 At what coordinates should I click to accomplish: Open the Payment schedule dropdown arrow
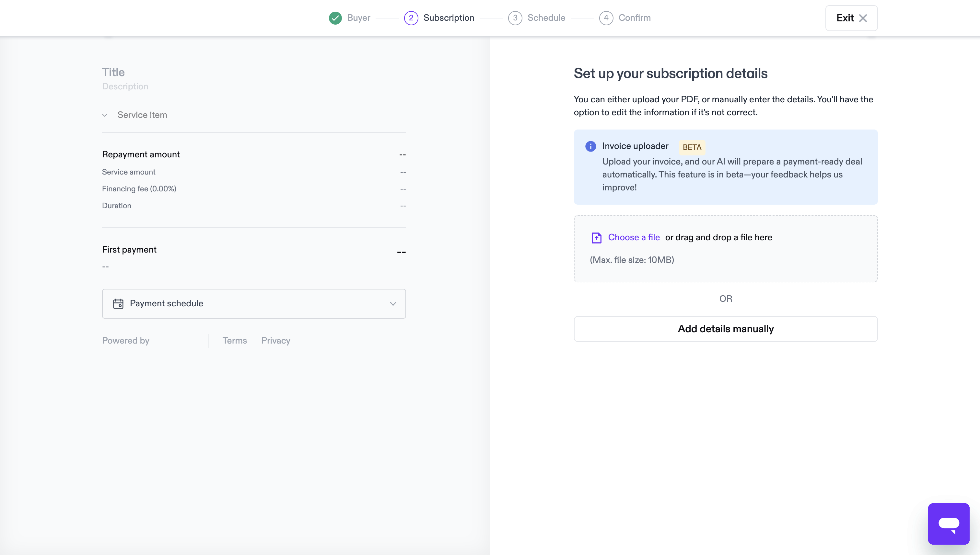coord(393,303)
